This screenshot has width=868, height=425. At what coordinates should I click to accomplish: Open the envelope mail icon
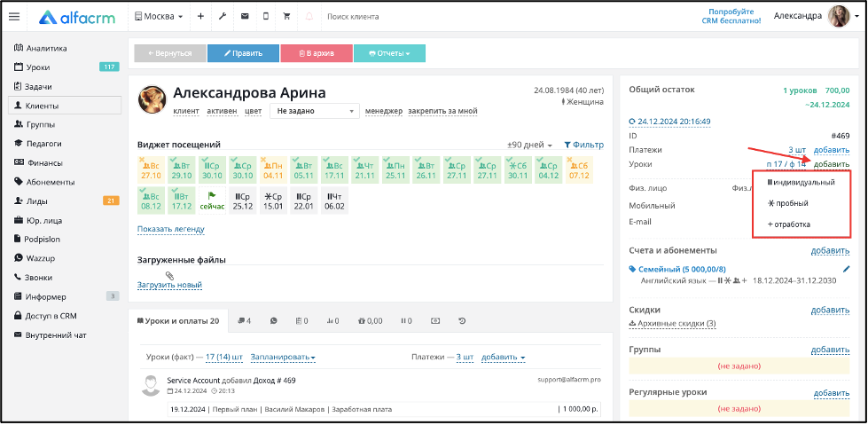coord(245,17)
